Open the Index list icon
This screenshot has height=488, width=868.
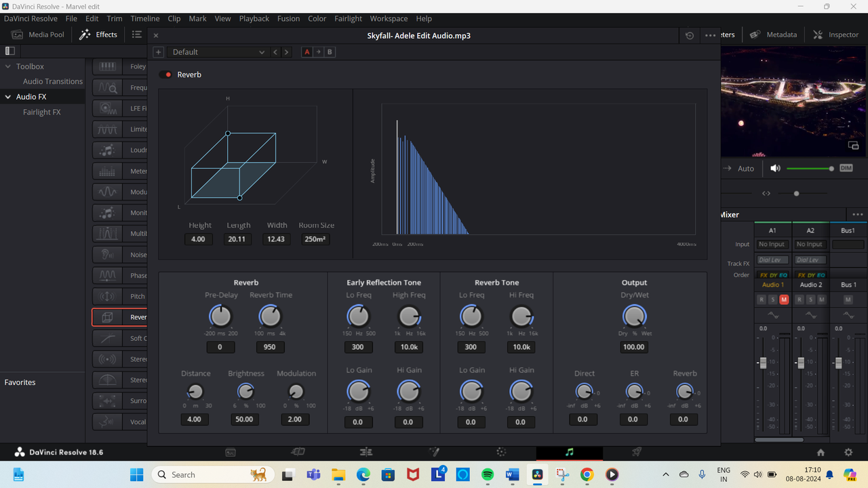click(137, 35)
